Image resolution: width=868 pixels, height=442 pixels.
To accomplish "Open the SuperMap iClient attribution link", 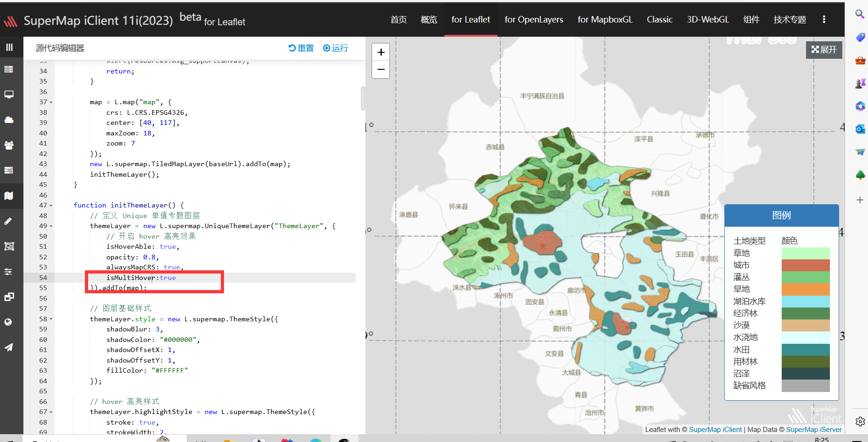I will click(715, 430).
